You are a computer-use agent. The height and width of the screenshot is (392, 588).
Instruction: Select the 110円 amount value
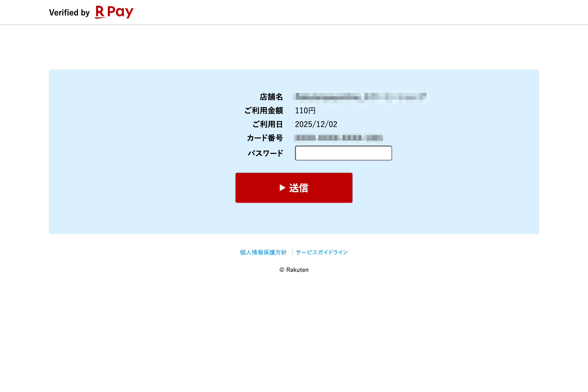click(305, 110)
